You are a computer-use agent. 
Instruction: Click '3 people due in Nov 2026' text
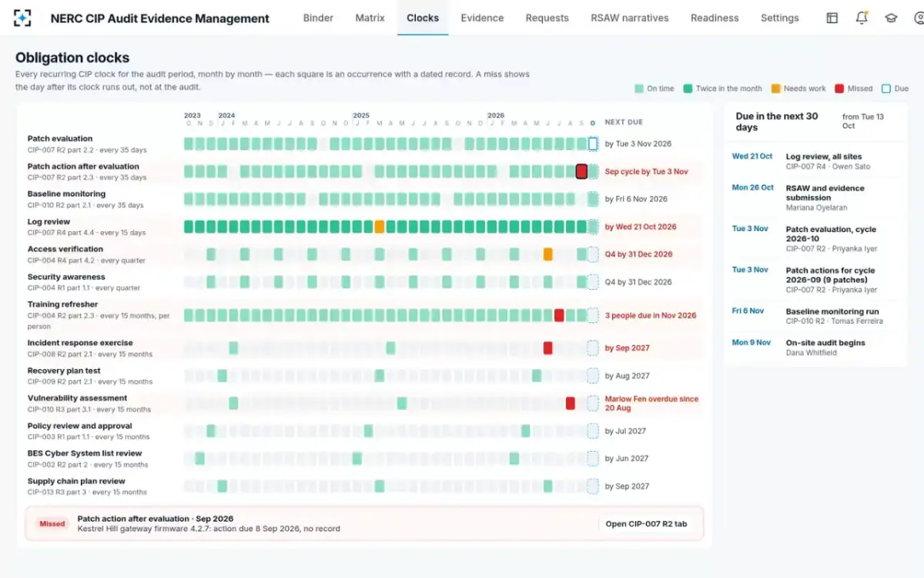(x=651, y=315)
